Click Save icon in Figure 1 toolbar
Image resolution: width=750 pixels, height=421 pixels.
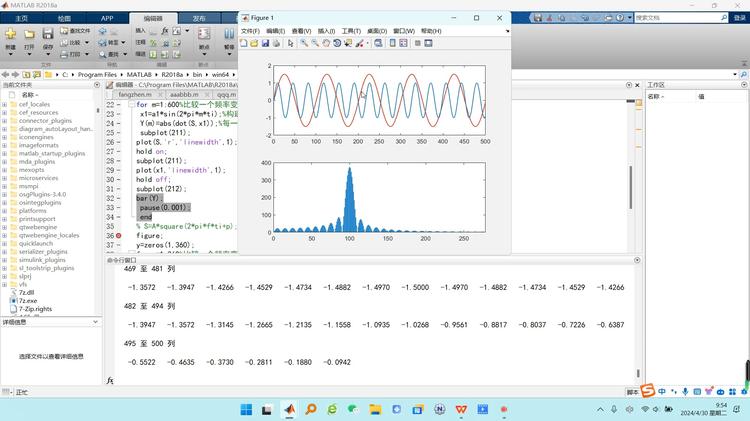[265, 43]
